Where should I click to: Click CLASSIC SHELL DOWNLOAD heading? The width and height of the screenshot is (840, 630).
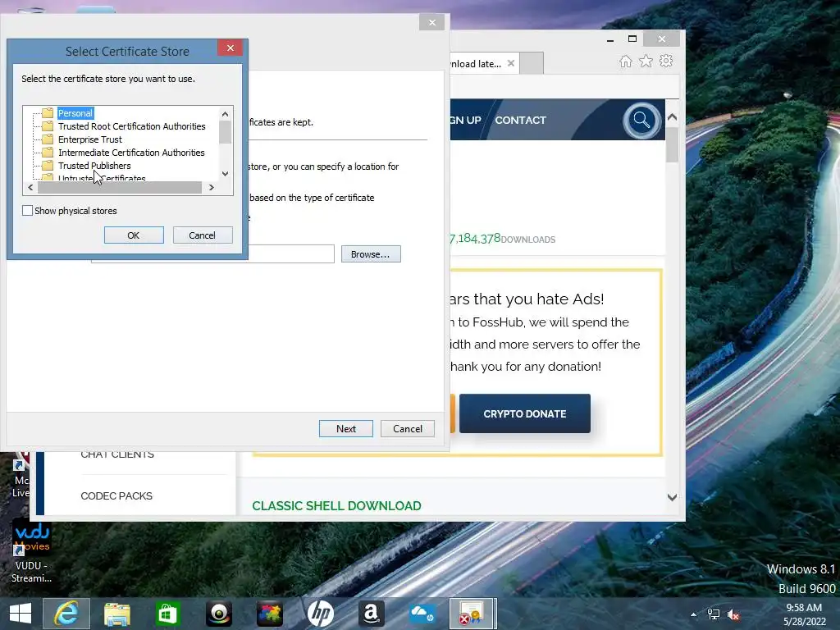(336, 505)
